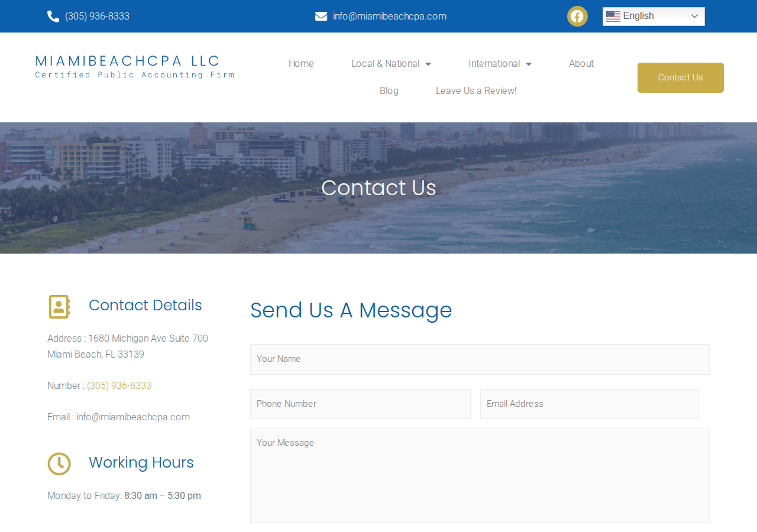This screenshot has width=757, height=532.
Task: Focus the Phone Number input field
Action: [360, 404]
